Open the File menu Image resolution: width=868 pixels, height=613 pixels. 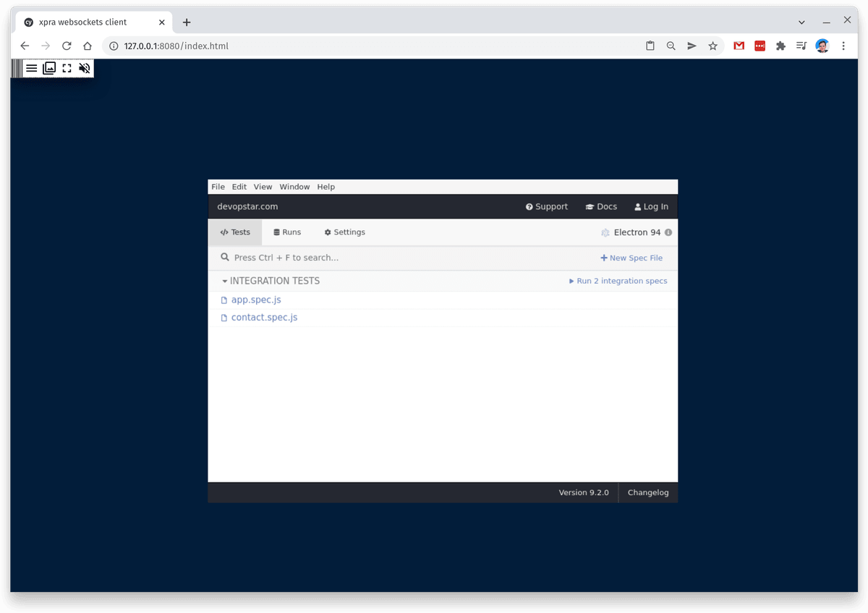[x=218, y=186]
